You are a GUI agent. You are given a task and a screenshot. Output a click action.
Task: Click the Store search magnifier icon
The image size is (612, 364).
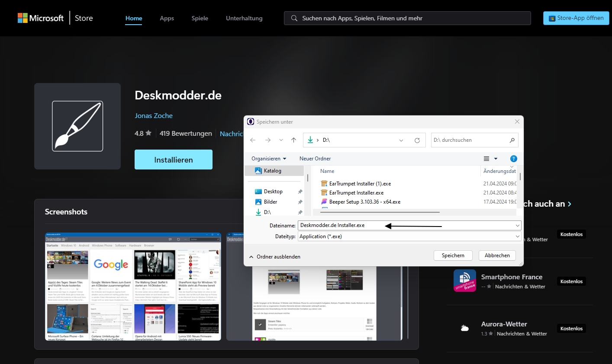(x=294, y=18)
